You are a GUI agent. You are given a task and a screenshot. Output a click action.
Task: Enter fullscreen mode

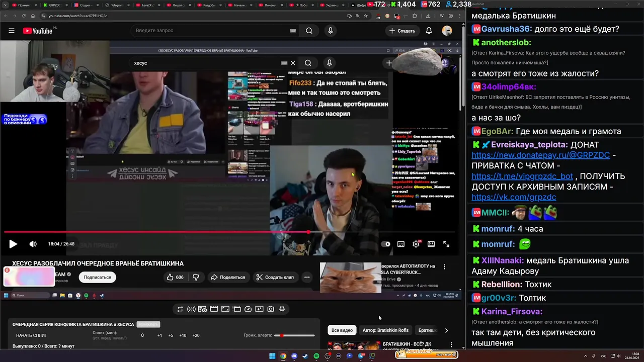pyautogui.click(x=446, y=244)
